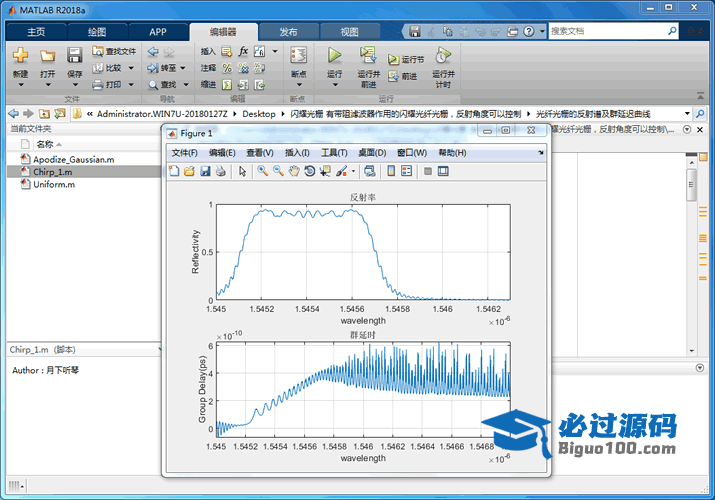Sort files by the 名称 column header

(45, 144)
